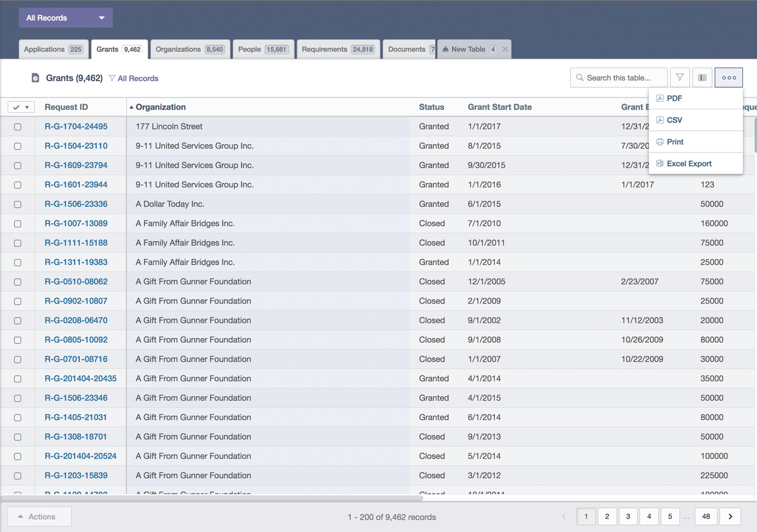Image resolution: width=757 pixels, height=532 pixels.
Task: Open the column chooser icon
Action: [x=702, y=77]
